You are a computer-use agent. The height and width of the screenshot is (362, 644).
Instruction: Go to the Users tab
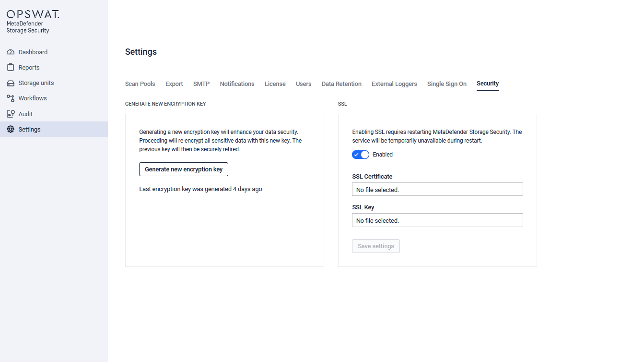tap(304, 84)
